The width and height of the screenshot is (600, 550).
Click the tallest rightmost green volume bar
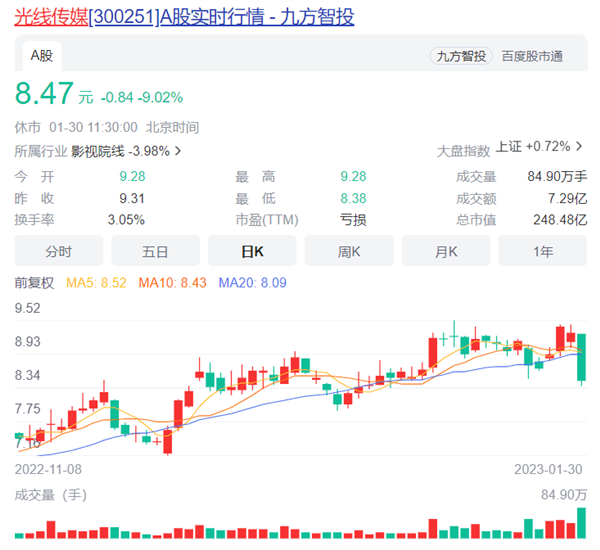point(581,523)
